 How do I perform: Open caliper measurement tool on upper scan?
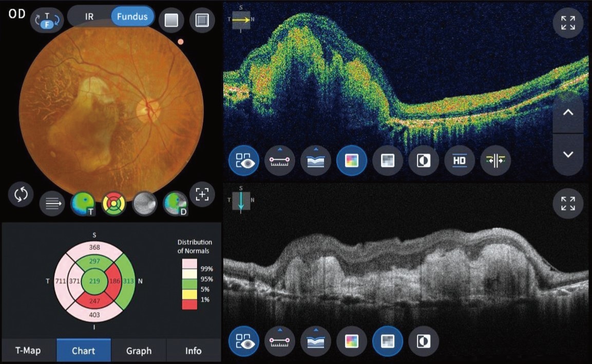280,161
